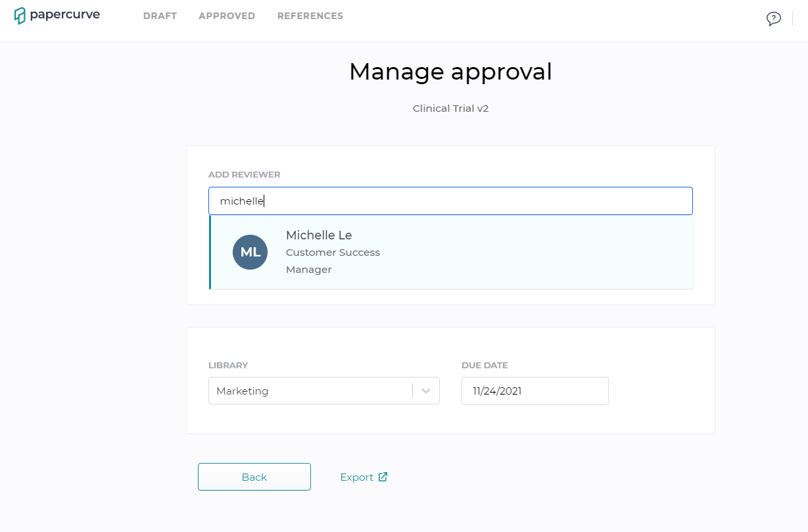The height and width of the screenshot is (532, 808).
Task: Click Michelle Le's ML avatar circle
Action: (x=250, y=252)
